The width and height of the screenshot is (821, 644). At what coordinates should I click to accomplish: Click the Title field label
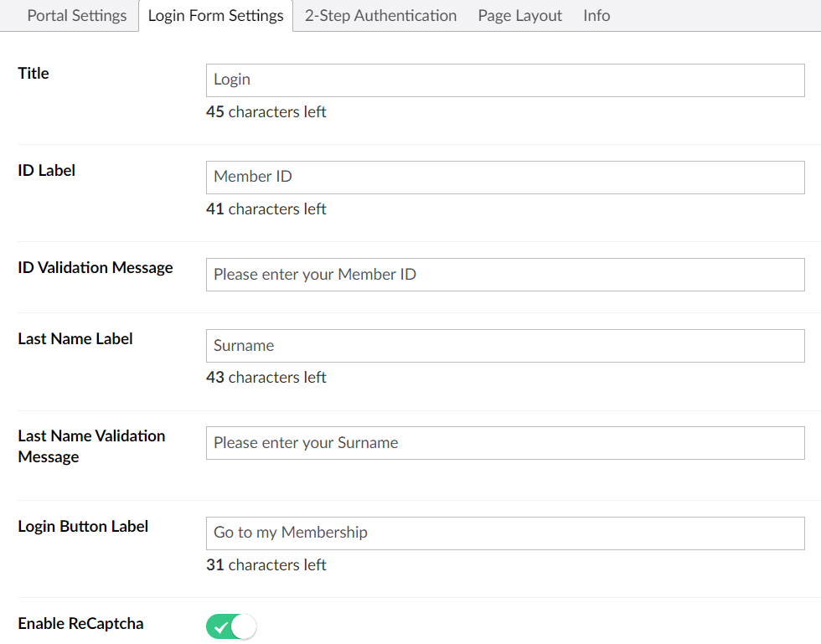[x=33, y=73]
